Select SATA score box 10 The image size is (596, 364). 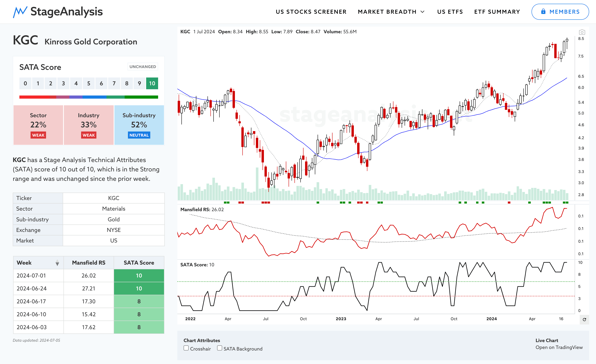(x=152, y=83)
